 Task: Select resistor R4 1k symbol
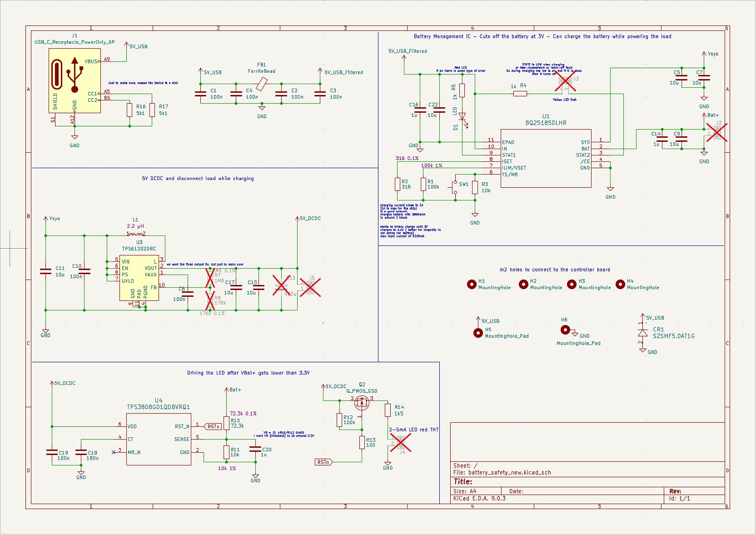pyautogui.click(x=520, y=94)
